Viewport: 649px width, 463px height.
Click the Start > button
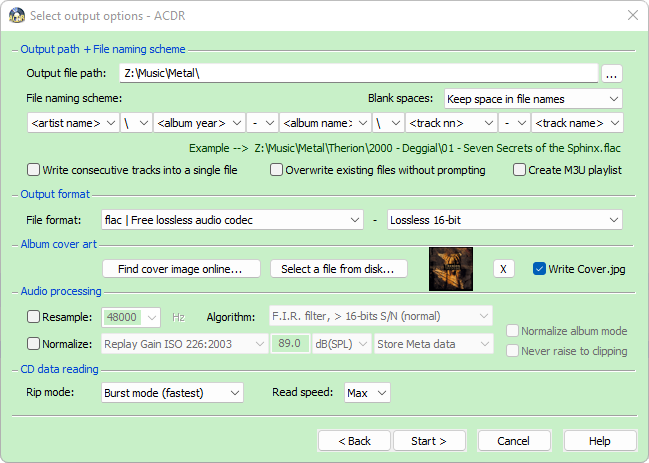pos(429,441)
